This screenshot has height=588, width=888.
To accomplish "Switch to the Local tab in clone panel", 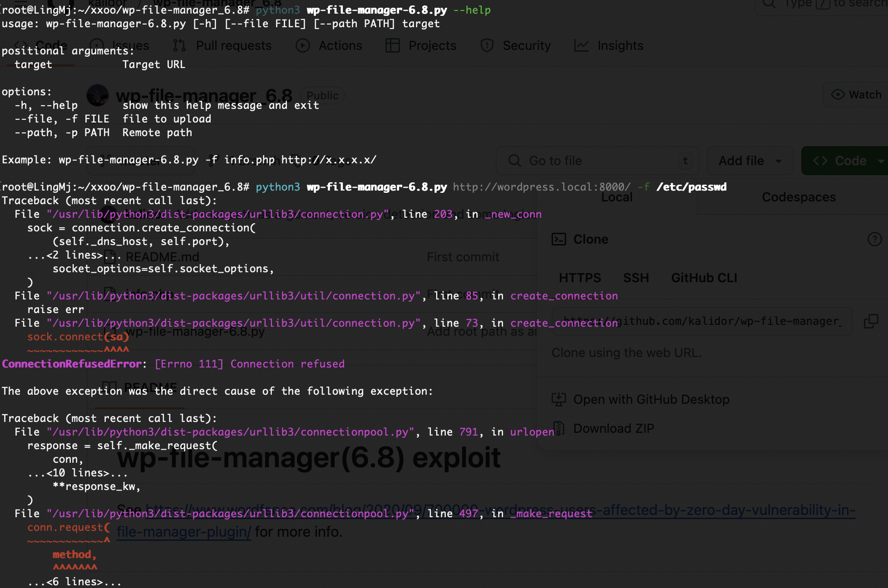I will [x=617, y=197].
